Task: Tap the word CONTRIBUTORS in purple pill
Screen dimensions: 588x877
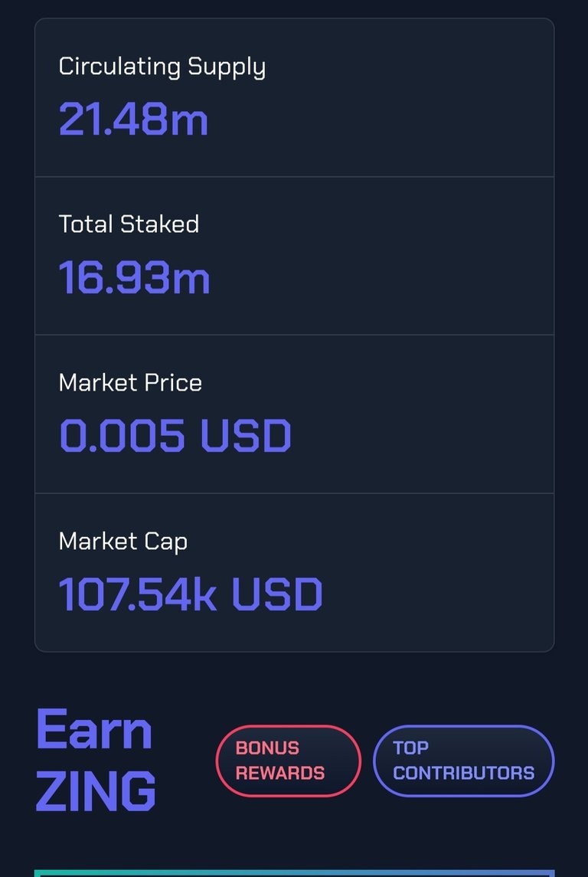Action: 464,773
